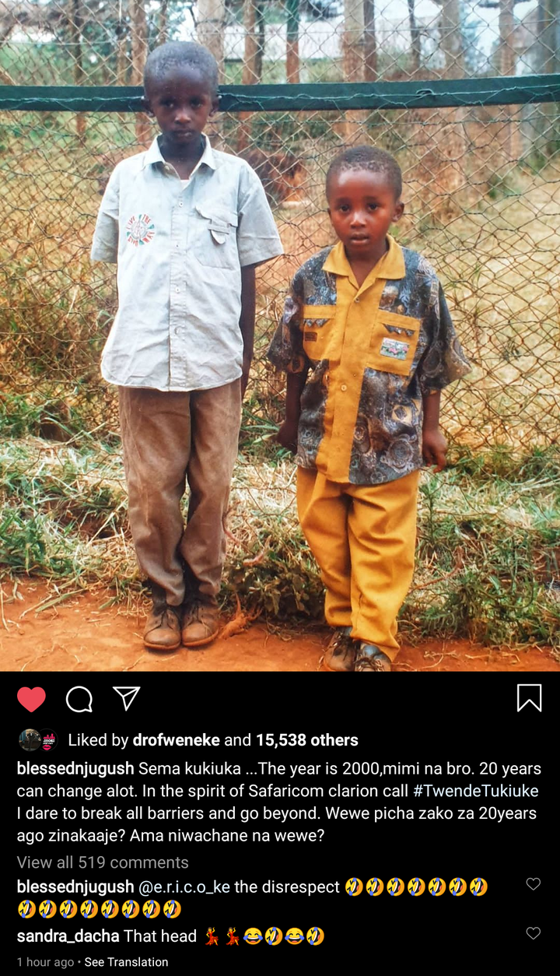Image resolution: width=560 pixels, height=976 pixels.
Task: Tap See Translation
Action: pyautogui.click(x=126, y=962)
